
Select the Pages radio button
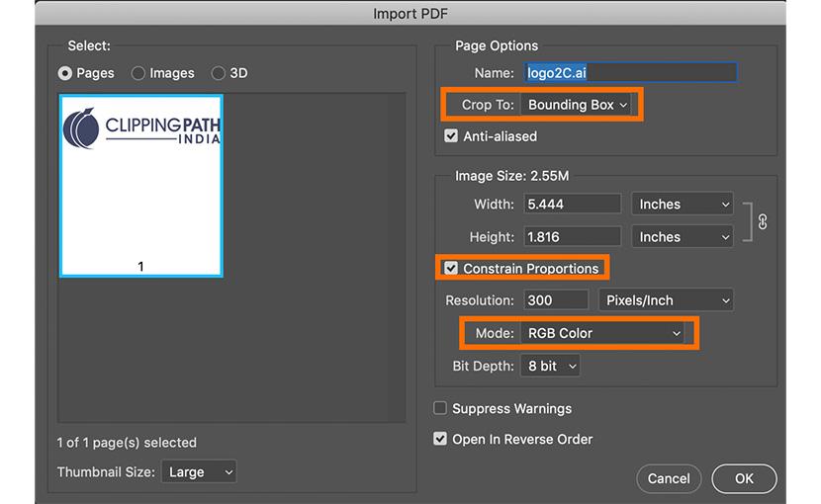pyautogui.click(x=65, y=73)
